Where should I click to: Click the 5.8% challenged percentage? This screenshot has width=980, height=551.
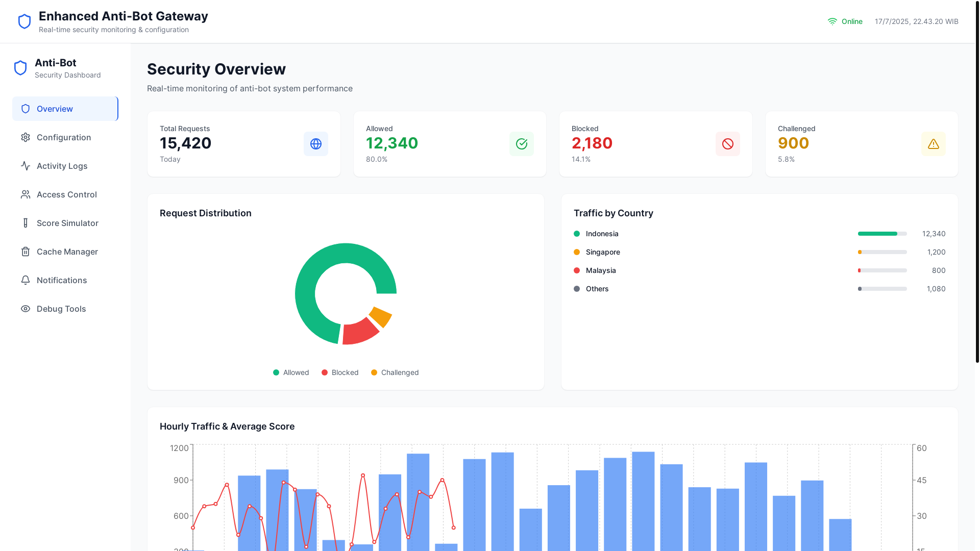tap(786, 159)
